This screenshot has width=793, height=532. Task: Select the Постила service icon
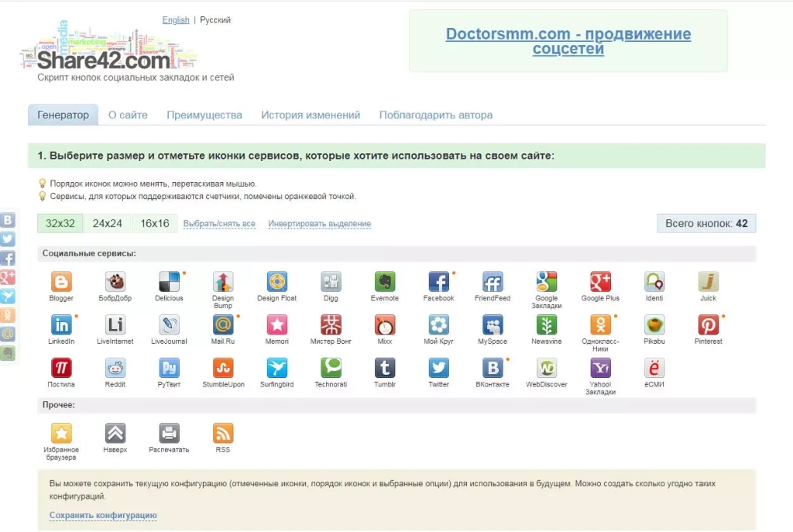coord(61,368)
